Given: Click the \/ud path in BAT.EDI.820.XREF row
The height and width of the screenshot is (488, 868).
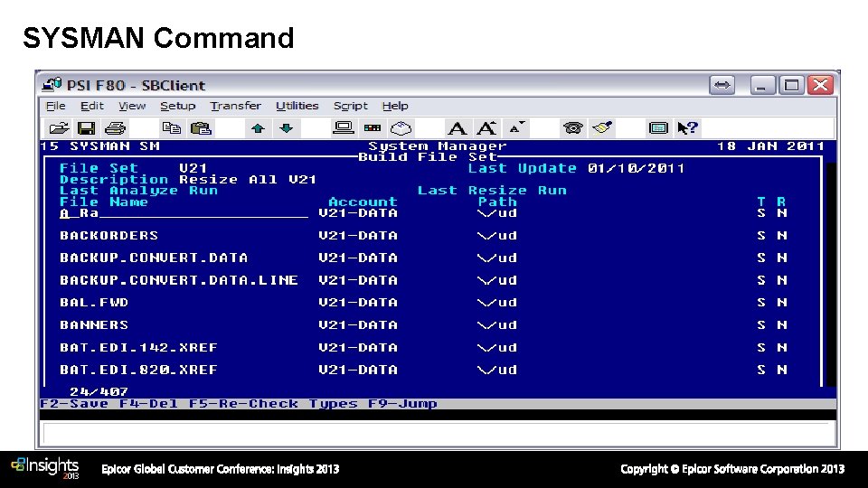Looking at the screenshot, I should point(497,370).
